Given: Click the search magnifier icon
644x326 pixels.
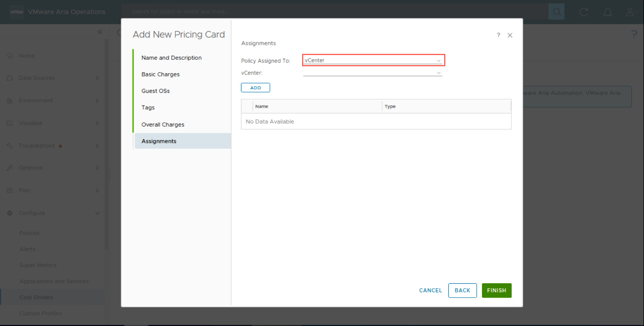Looking at the screenshot, I should [x=557, y=12].
